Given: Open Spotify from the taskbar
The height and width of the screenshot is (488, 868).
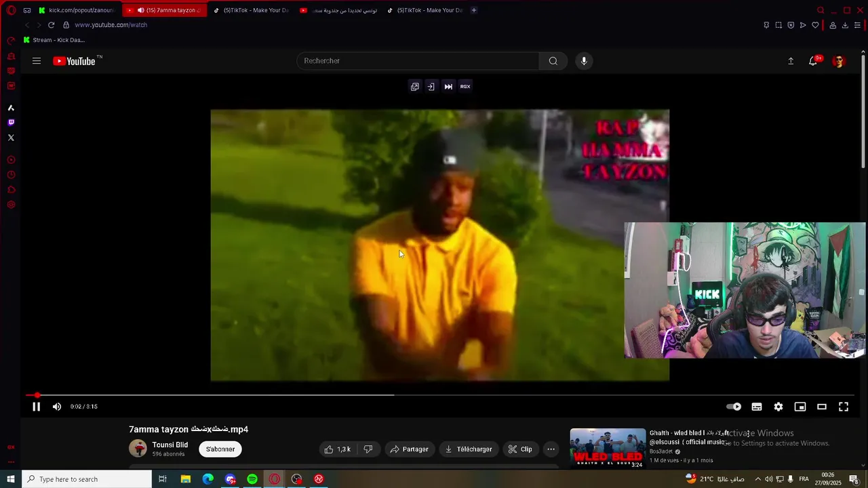Looking at the screenshot, I should tap(252, 479).
